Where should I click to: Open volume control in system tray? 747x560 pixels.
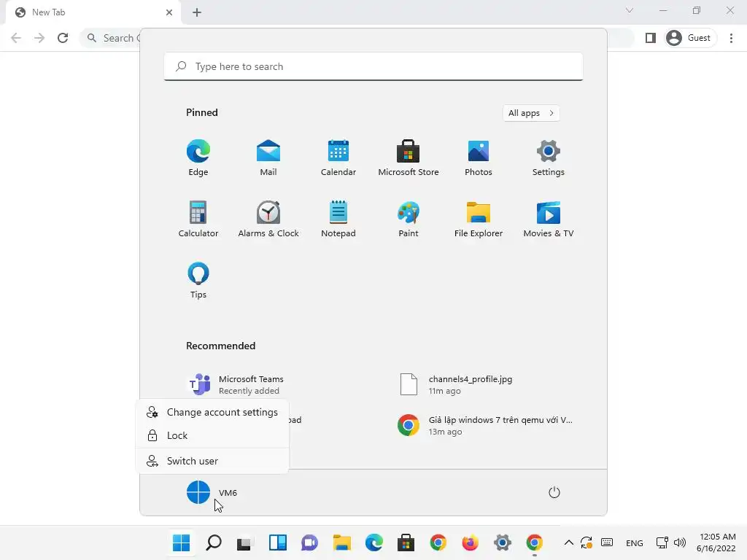(680, 542)
